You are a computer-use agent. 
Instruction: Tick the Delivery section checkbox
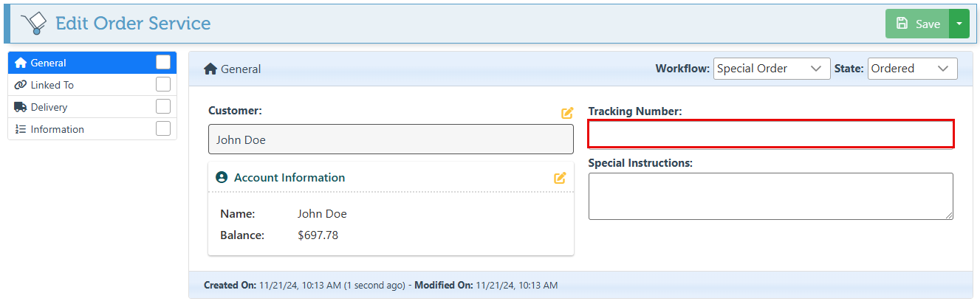point(163,107)
